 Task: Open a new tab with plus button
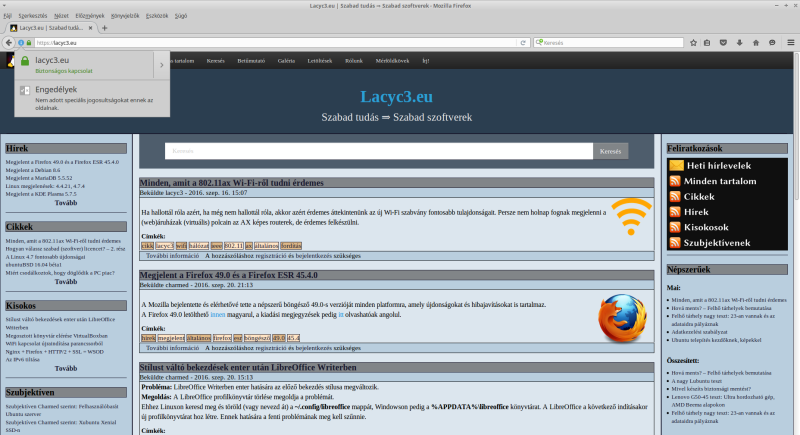coord(105,28)
